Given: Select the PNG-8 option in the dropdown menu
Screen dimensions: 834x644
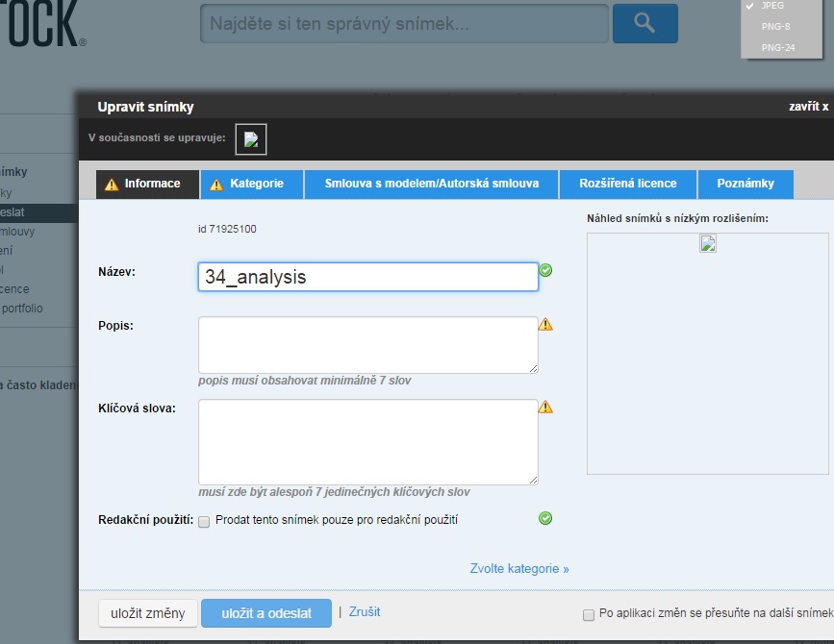Looking at the screenshot, I should (775, 27).
